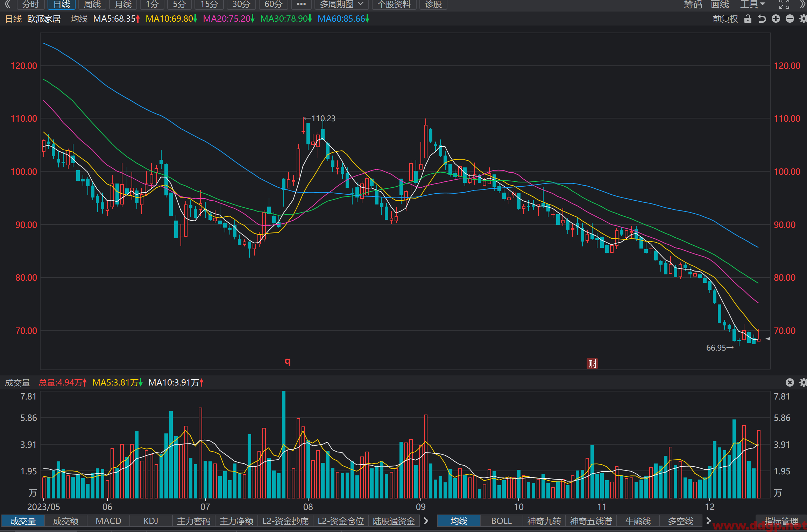Expand the 多周期图 dropdown

[341, 4]
